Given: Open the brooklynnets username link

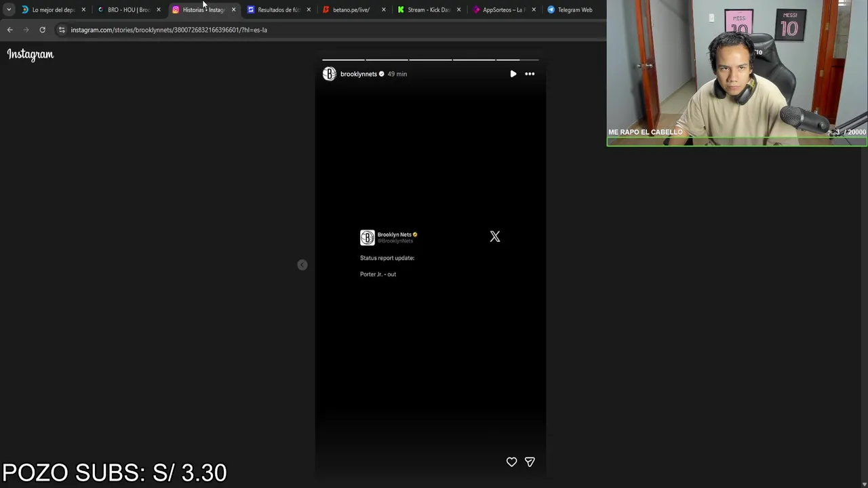Looking at the screenshot, I should point(358,74).
